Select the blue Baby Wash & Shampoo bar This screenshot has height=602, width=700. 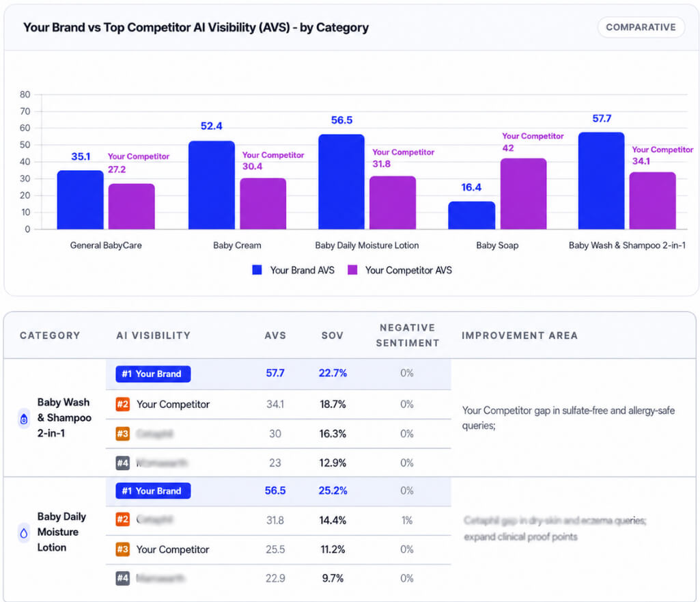pyautogui.click(x=602, y=180)
